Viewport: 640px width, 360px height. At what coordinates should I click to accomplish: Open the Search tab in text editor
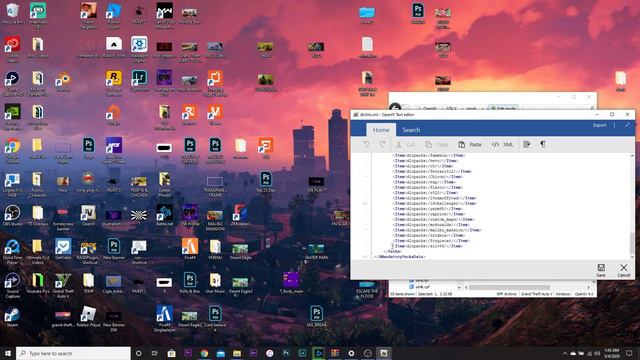coord(411,130)
